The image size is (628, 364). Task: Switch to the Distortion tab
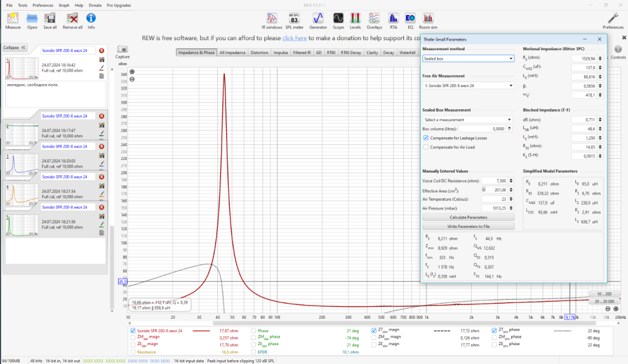[259, 53]
